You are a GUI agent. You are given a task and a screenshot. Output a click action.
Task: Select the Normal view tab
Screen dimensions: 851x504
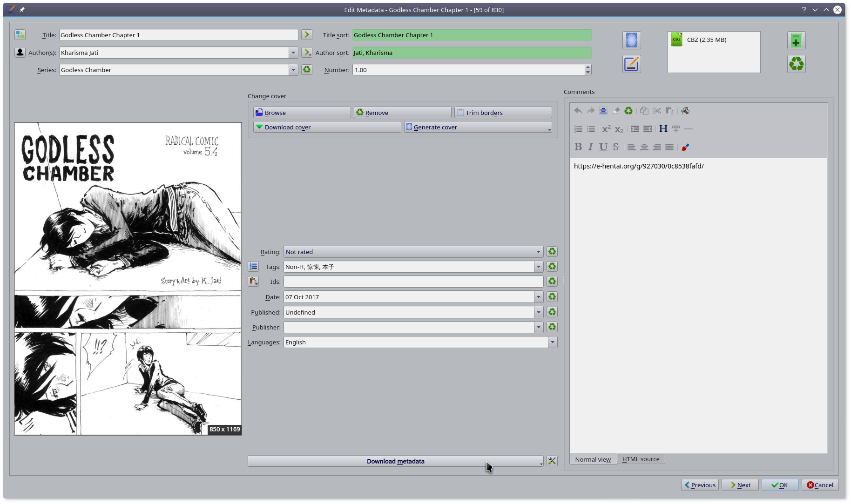(593, 459)
